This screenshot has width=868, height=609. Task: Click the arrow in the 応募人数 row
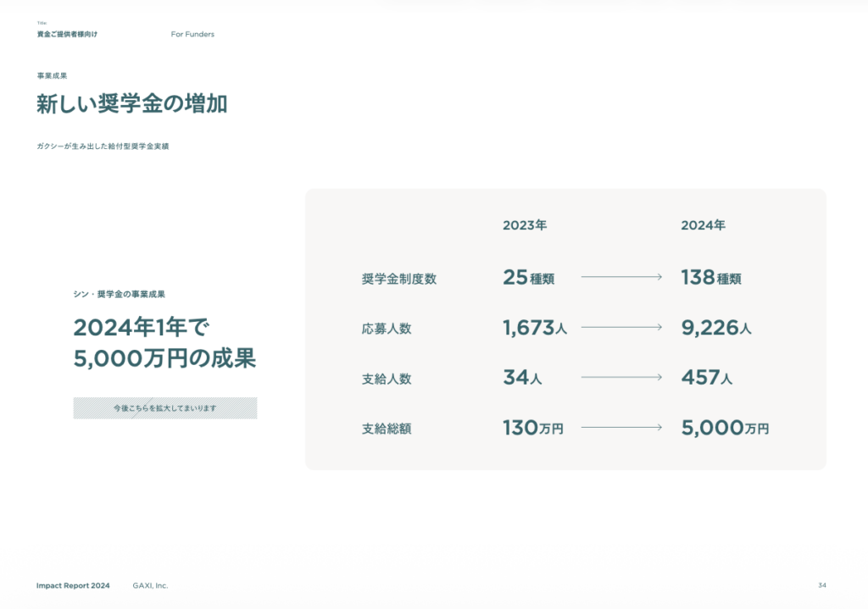(x=620, y=327)
